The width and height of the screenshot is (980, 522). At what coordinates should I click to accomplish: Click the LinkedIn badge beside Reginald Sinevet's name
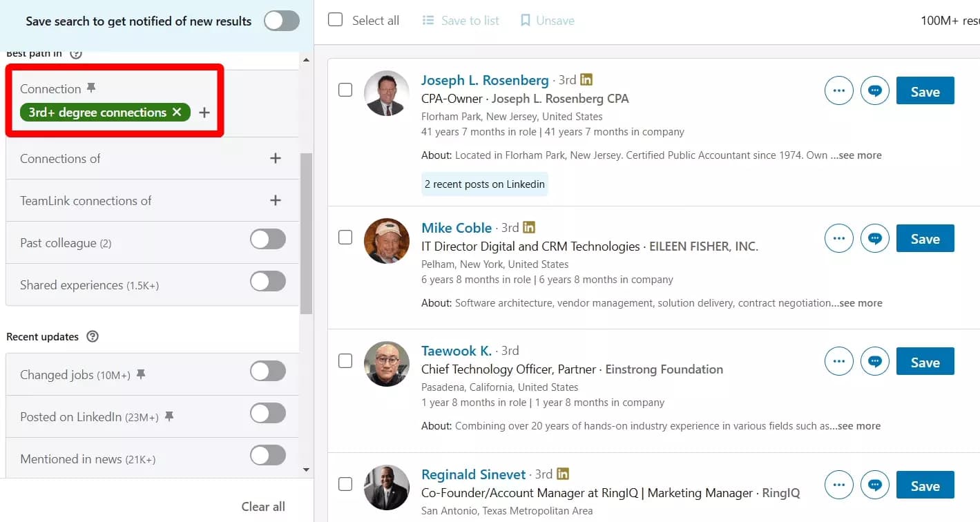point(563,474)
